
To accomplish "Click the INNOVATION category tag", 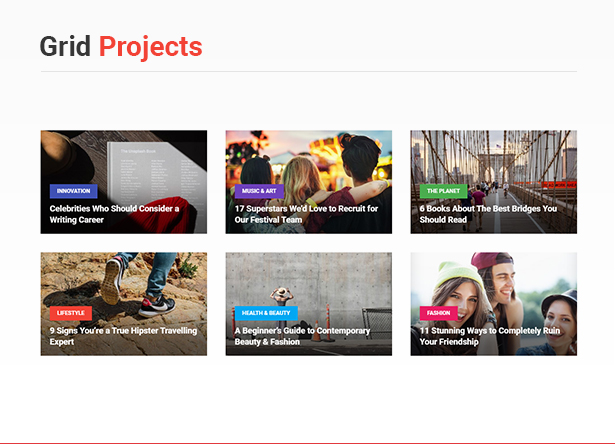I will click(73, 191).
